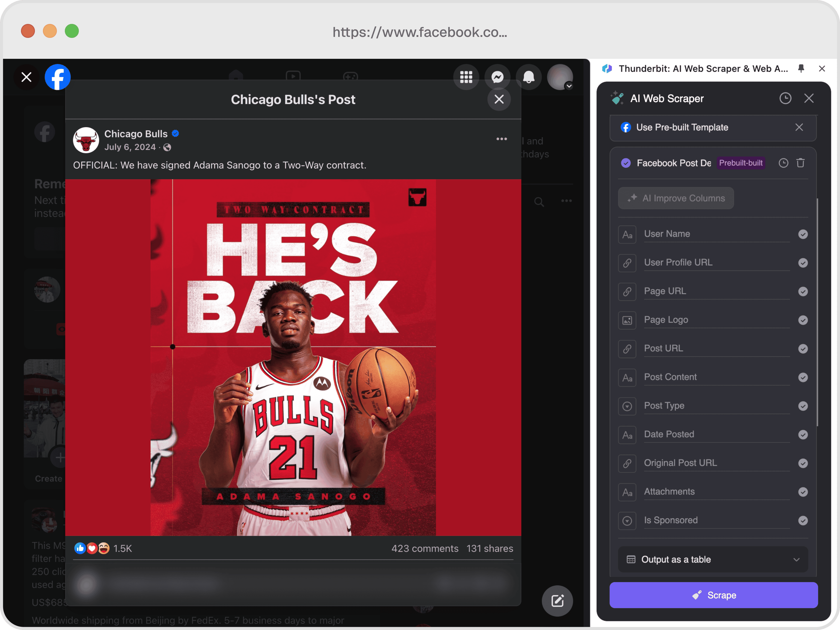Toggle the User Profile URL column checkmark
The height and width of the screenshot is (630, 840).
(803, 263)
